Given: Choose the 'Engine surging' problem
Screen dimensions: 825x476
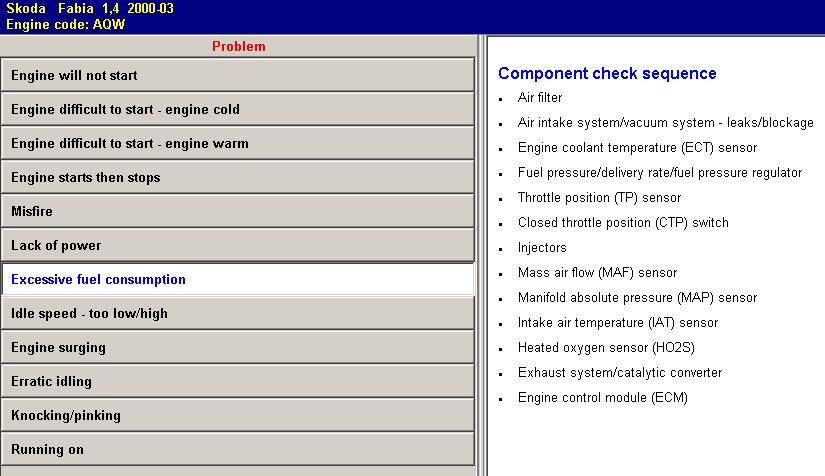Looking at the screenshot, I should (x=238, y=347).
